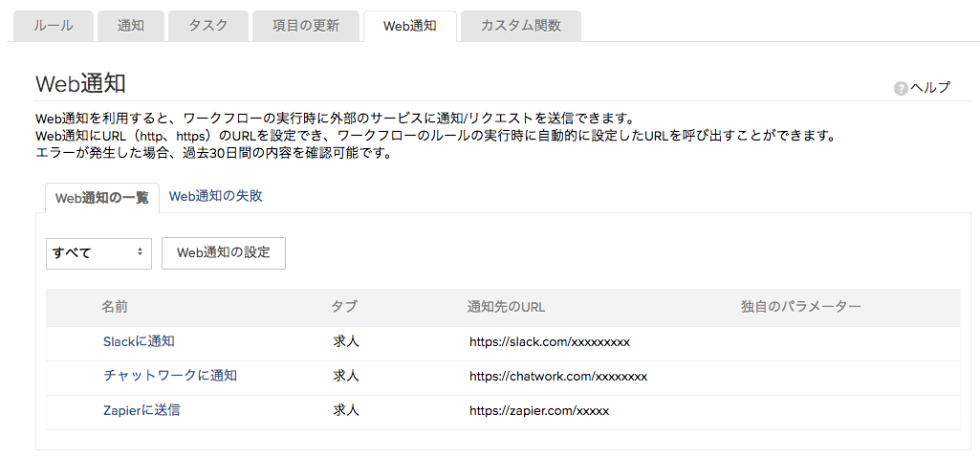Switch to the ルール tab

coord(54,26)
